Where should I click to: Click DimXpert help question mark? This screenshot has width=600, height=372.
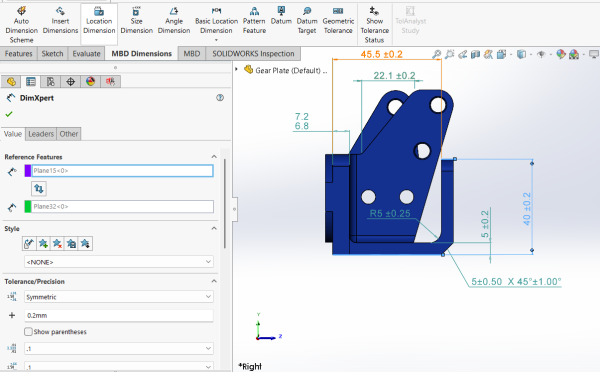pyautogui.click(x=220, y=98)
